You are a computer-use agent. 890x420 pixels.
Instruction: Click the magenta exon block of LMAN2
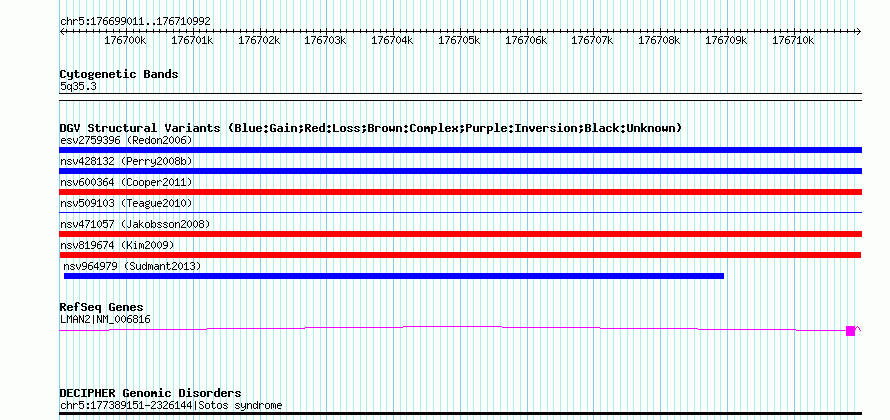(850, 331)
